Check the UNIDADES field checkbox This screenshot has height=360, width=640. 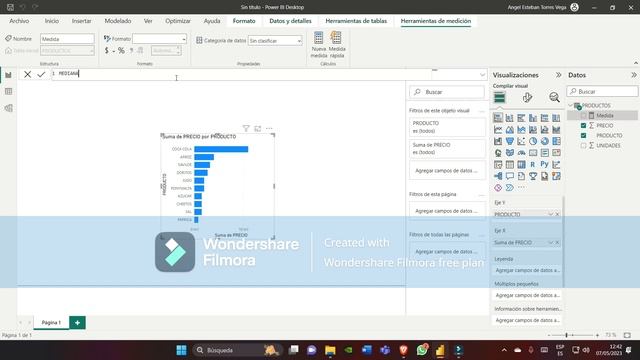pyautogui.click(x=584, y=145)
